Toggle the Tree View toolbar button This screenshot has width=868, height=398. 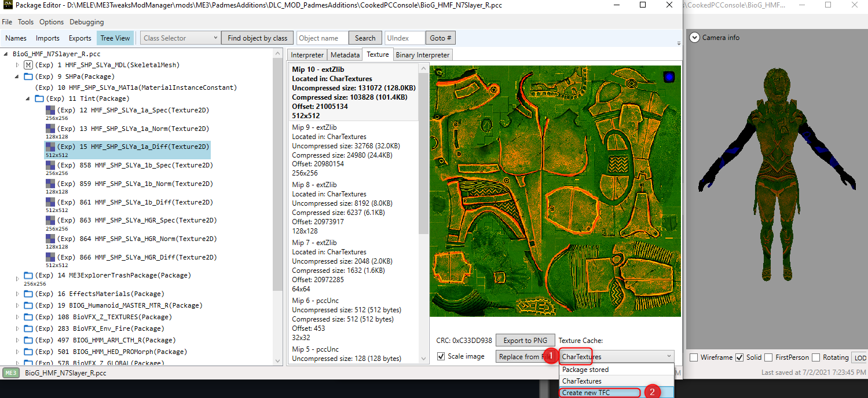click(x=115, y=38)
